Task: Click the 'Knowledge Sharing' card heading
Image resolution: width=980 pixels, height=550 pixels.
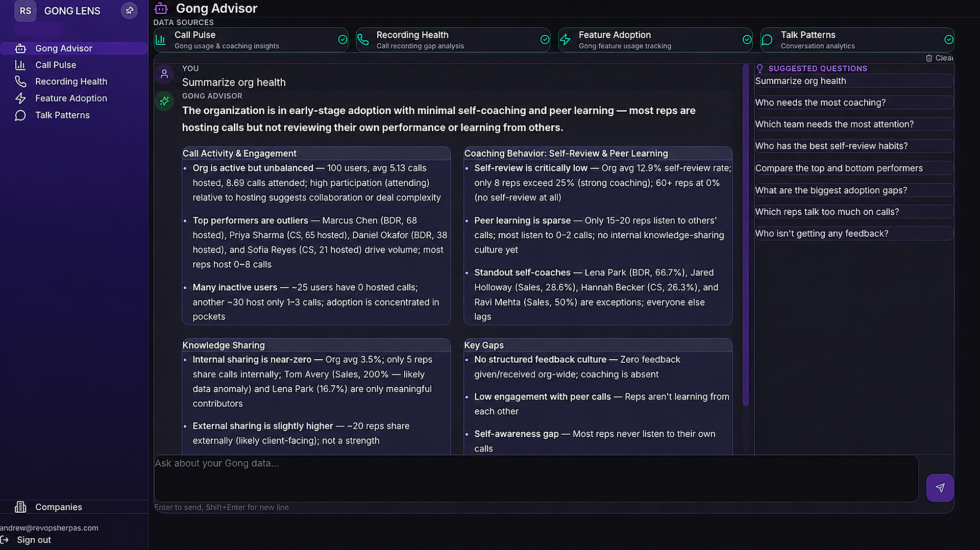Action: coord(224,345)
